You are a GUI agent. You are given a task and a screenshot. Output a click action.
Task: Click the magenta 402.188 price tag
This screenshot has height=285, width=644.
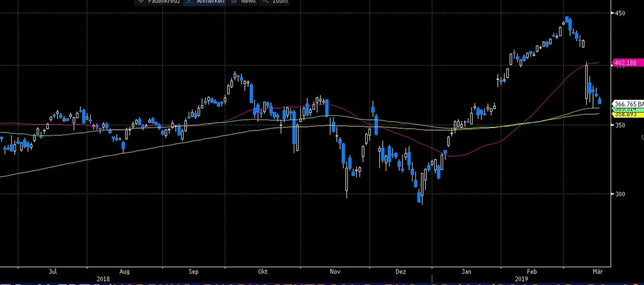tap(624, 63)
